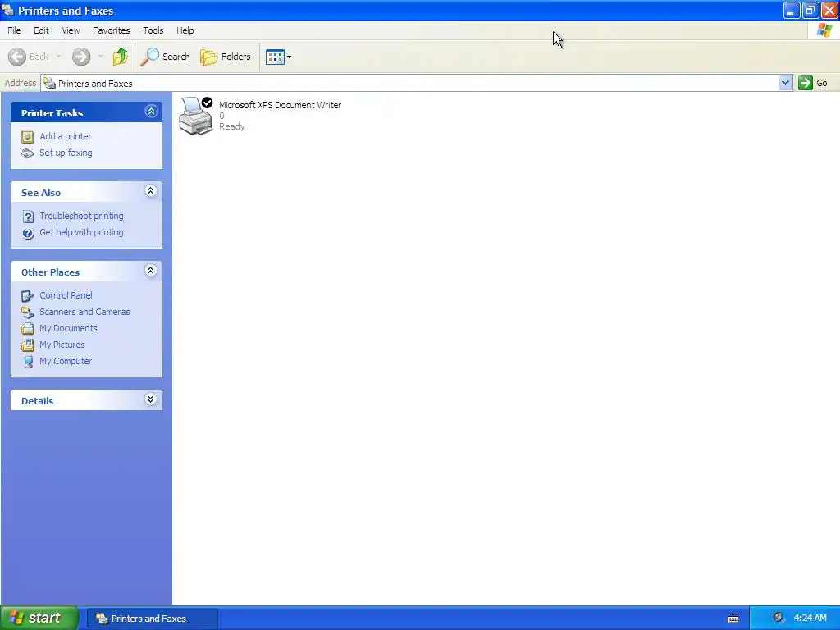The height and width of the screenshot is (630, 840).
Task: Open the My Computer link
Action: point(66,361)
